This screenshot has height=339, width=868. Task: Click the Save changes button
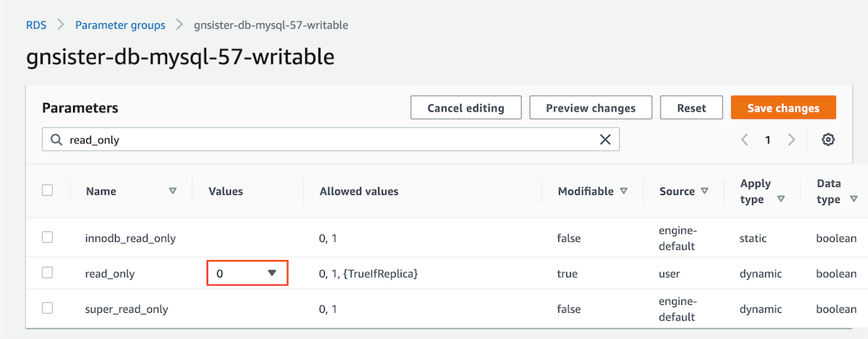[x=783, y=108]
